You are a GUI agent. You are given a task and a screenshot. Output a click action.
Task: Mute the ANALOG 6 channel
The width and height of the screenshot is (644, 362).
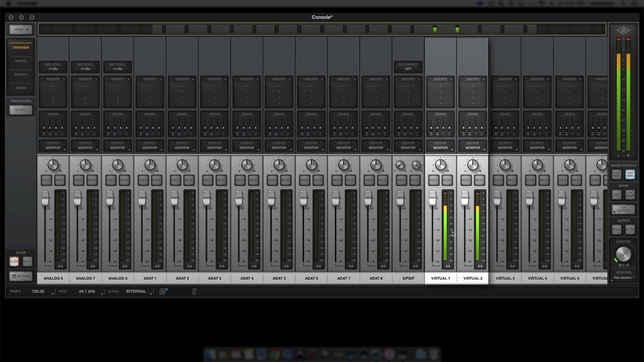[59, 179]
